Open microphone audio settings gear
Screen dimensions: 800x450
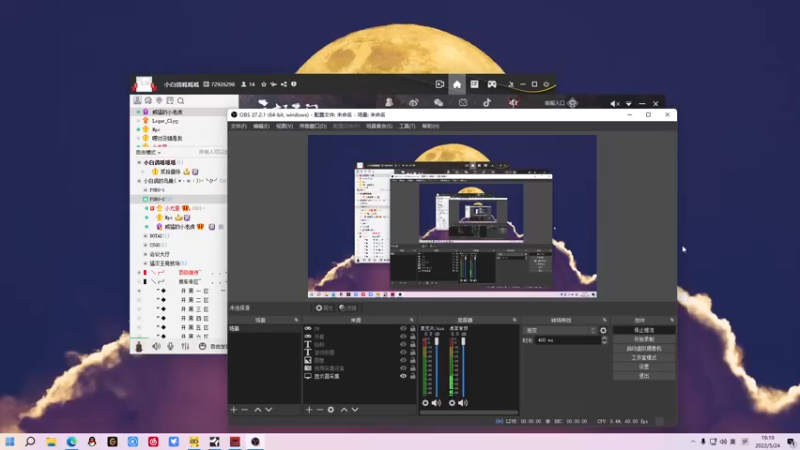(x=425, y=403)
